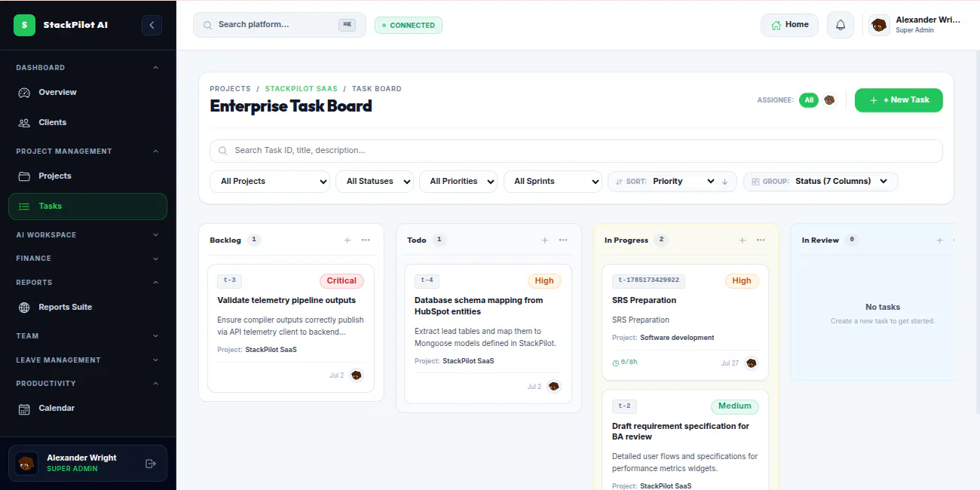Reverse the sort direction arrow
Image resolution: width=980 pixels, height=490 pixels.
point(724,182)
